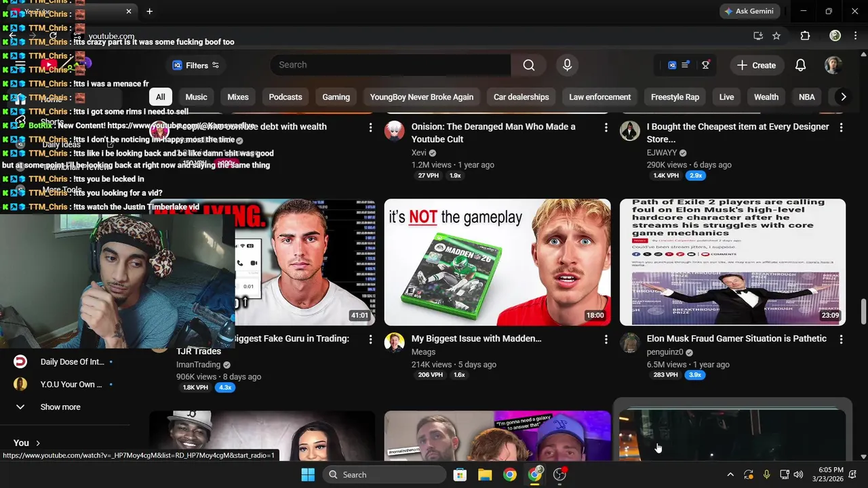Click the install app icon in address bar
The width and height of the screenshot is (868, 488).
coord(757,36)
